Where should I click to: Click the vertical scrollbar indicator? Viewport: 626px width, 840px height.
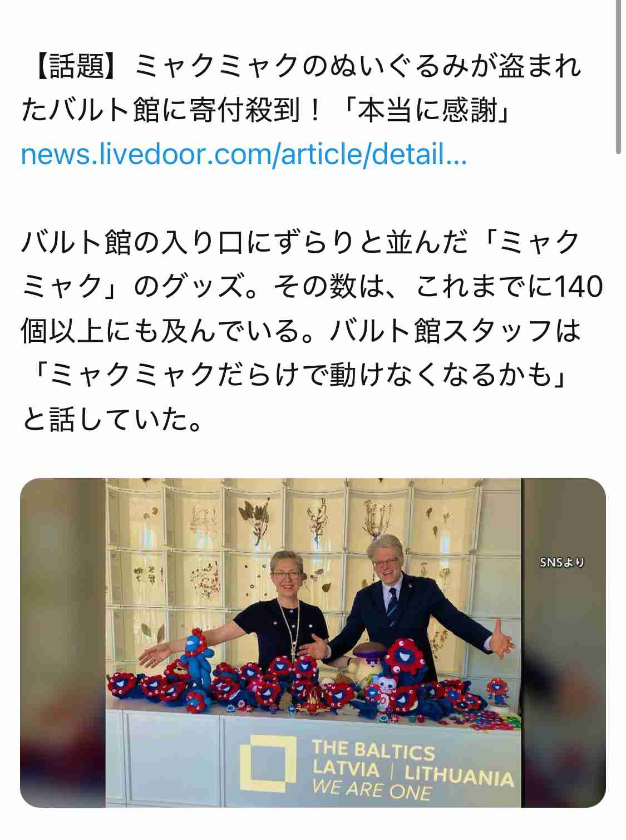pos(618,77)
